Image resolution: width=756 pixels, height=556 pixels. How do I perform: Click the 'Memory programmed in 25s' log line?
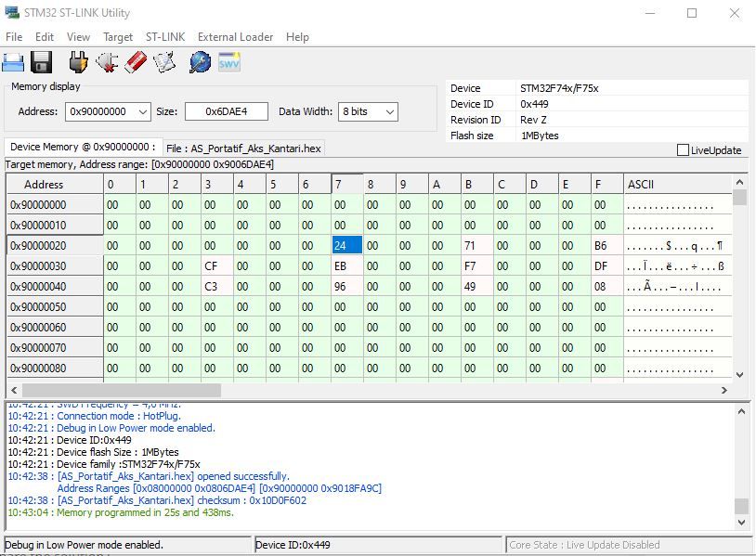(x=121, y=512)
